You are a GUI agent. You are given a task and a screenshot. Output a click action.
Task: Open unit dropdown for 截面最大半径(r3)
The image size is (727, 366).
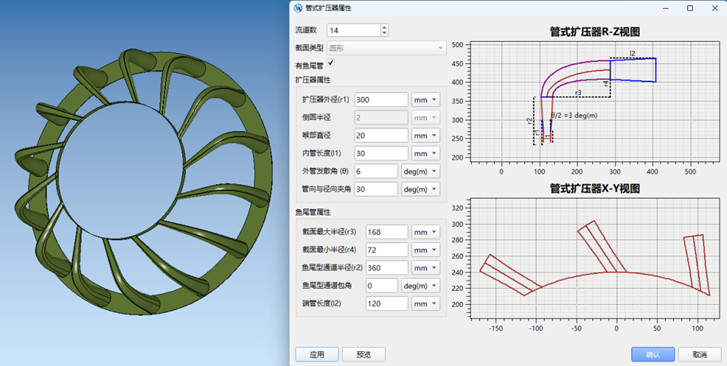tap(426, 232)
